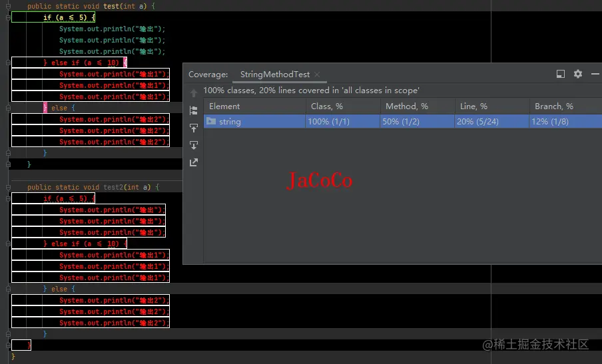Select the string package row

[403, 121]
